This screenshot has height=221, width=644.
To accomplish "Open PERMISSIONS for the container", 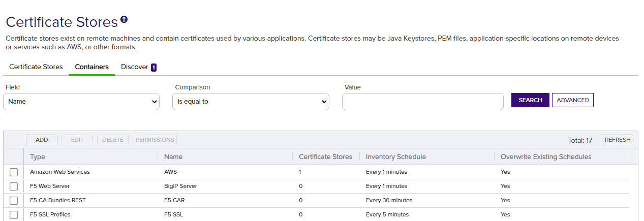I will click(x=155, y=140).
